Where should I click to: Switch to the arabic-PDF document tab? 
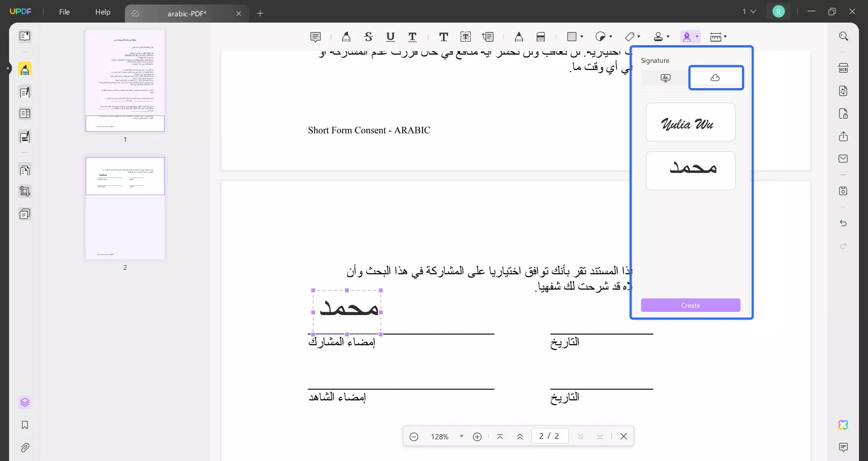[187, 14]
